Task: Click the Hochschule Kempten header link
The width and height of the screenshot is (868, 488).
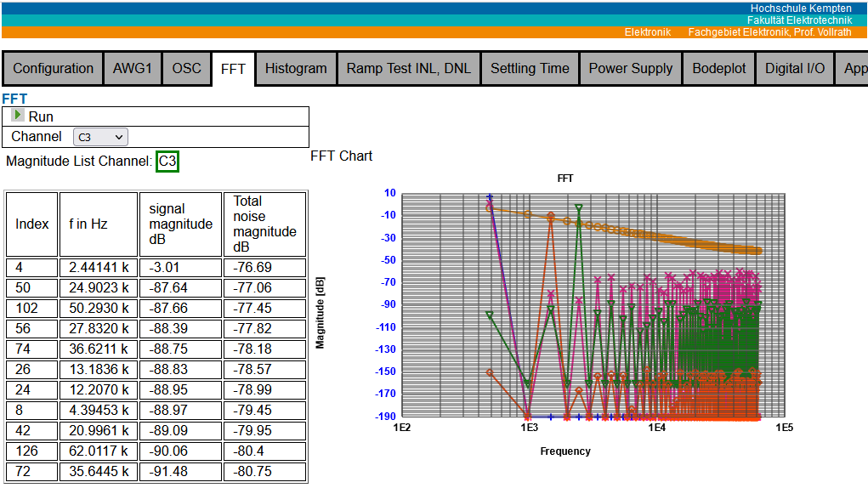Action: click(x=800, y=8)
